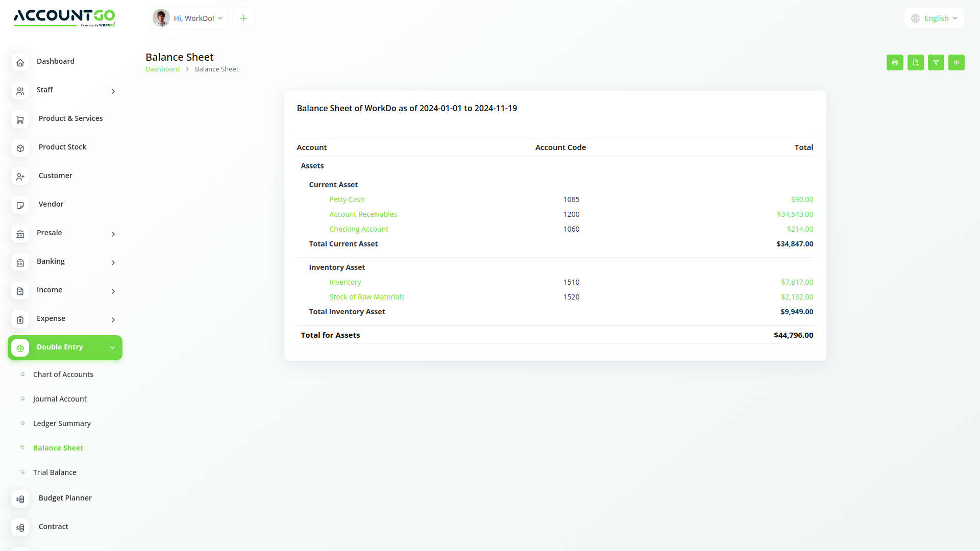980x551 pixels.
Task: Click the globe icon beside English
Action: point(915,18)
